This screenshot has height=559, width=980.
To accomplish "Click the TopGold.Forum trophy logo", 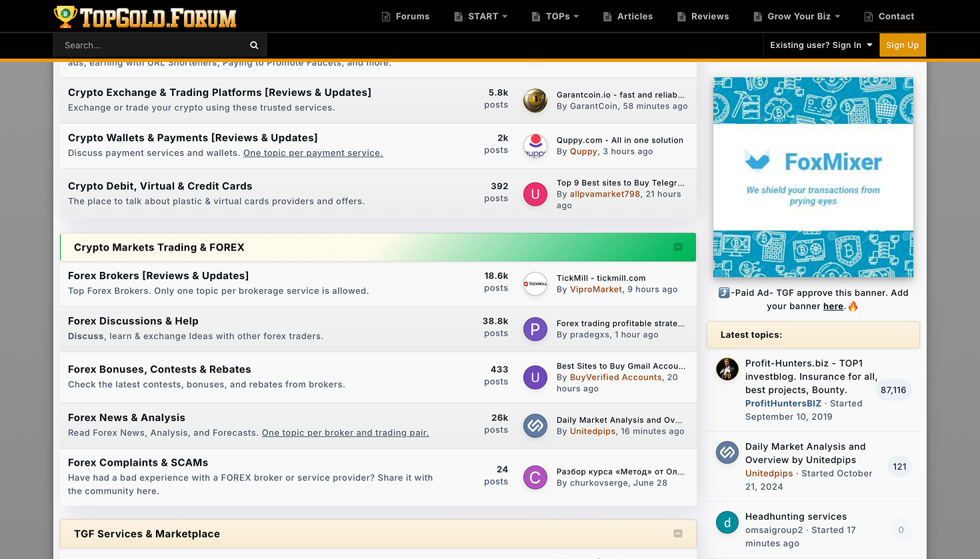I will point(145,17).
